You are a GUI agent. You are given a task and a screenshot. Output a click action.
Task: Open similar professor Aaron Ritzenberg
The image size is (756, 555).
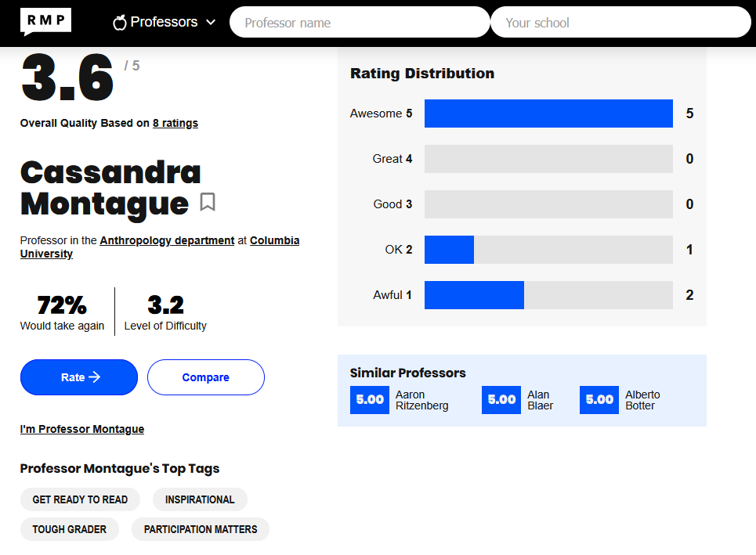pyautogui.click(x=422, y=400)
